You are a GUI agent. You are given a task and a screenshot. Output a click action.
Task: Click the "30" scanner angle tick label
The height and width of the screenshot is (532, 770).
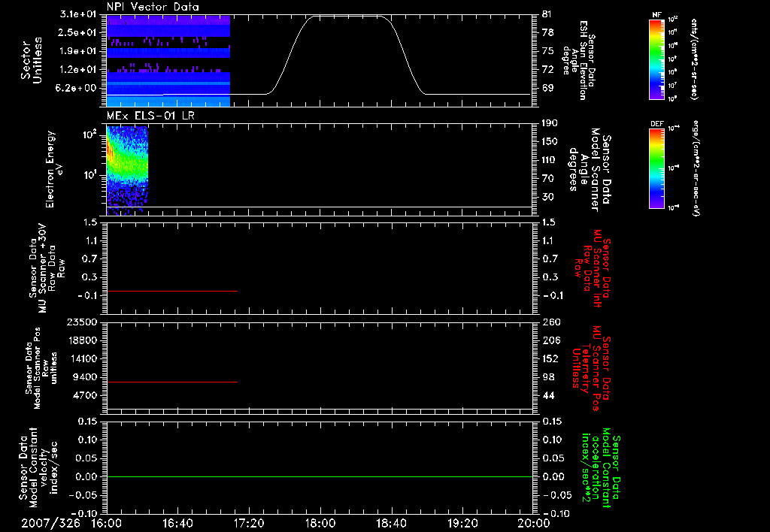(x=547, y=198)
